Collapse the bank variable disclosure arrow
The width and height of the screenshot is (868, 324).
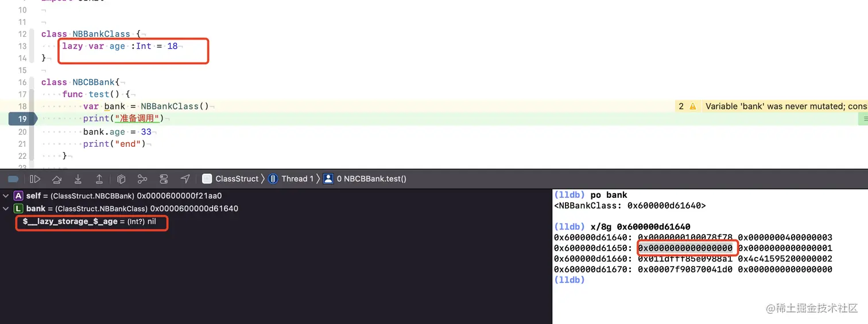click(6, 209)
